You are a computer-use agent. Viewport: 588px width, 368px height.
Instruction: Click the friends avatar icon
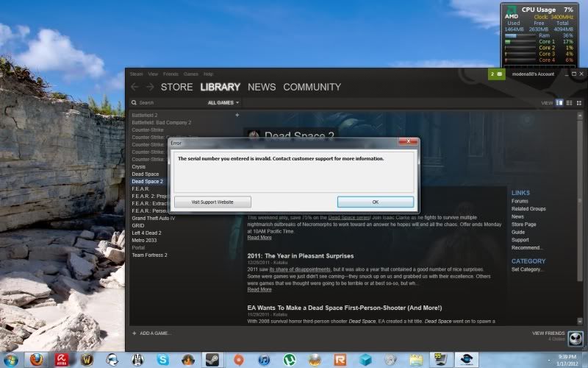point(576,339)
